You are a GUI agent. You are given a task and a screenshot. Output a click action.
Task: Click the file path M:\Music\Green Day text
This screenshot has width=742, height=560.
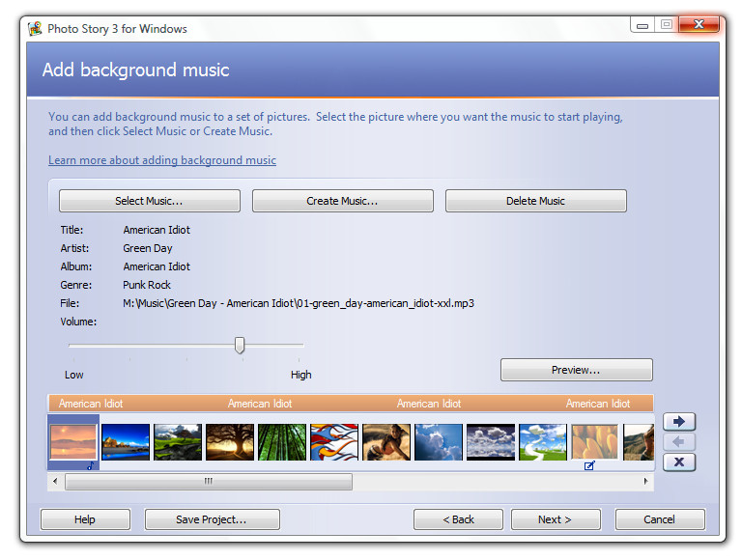tap(299, 303)
